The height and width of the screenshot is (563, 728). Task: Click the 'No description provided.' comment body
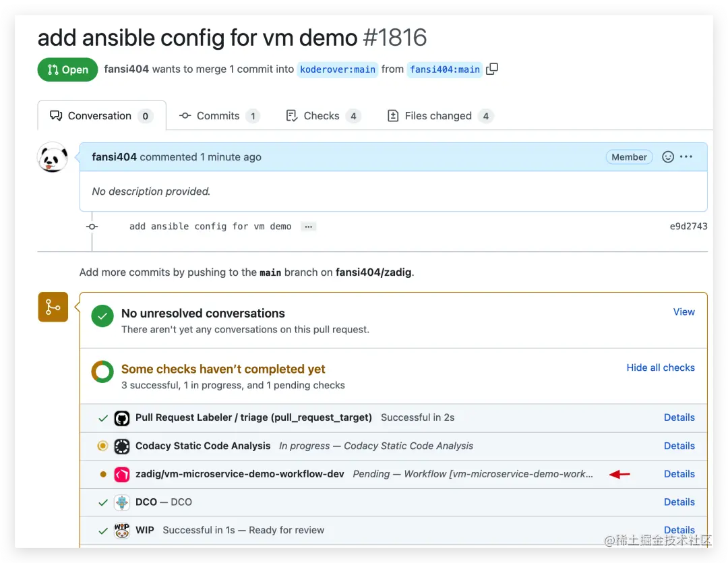pyautogui.click(x=151, y=191)
